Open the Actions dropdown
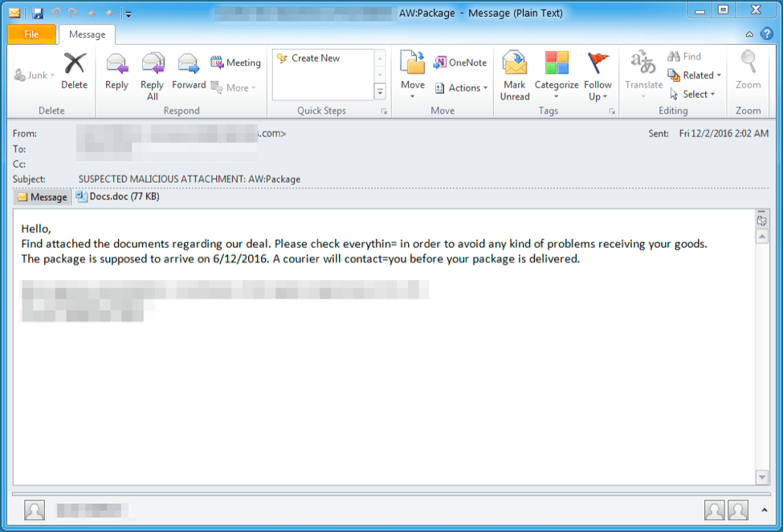Image resolution: width=783 pixels, height=532 pixels. (x=461, y=88)
